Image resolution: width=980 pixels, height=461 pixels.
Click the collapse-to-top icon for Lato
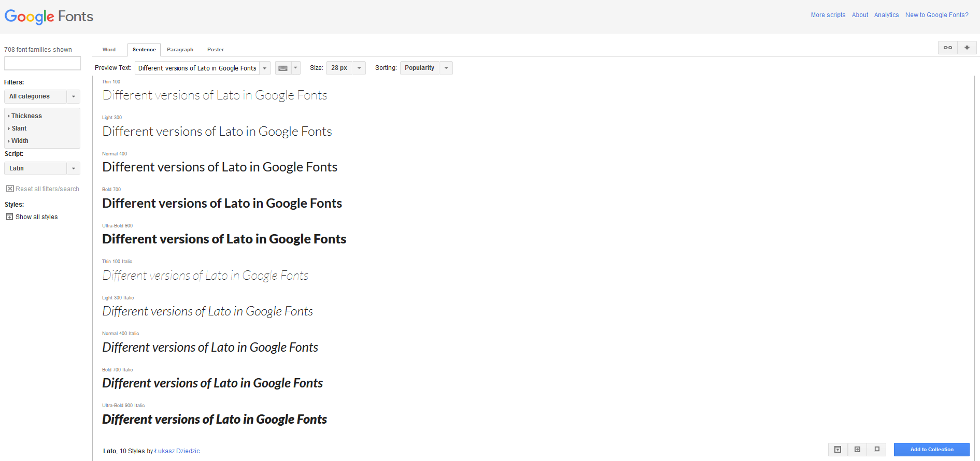[x=838, y=450]
